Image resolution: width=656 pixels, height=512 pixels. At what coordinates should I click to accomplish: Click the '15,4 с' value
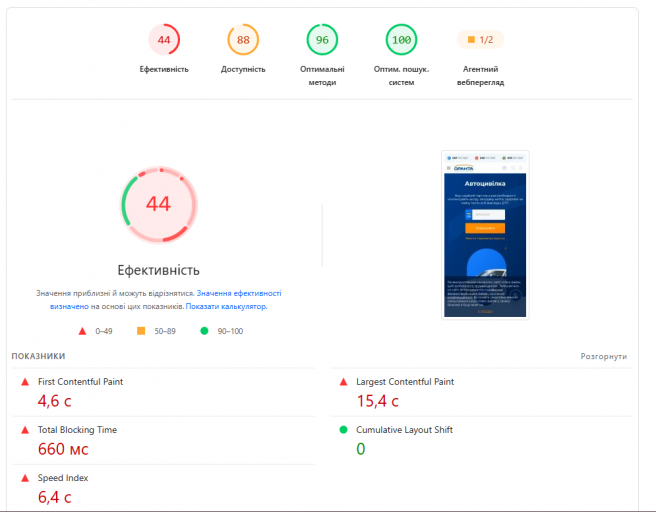[377, 401]
